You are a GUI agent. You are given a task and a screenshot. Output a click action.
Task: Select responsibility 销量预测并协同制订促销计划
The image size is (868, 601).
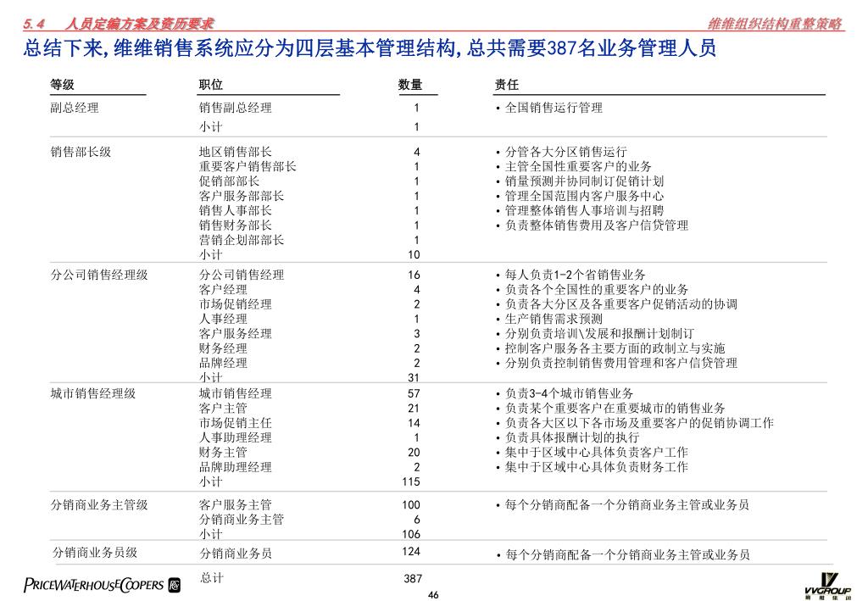tap(584, 181)
